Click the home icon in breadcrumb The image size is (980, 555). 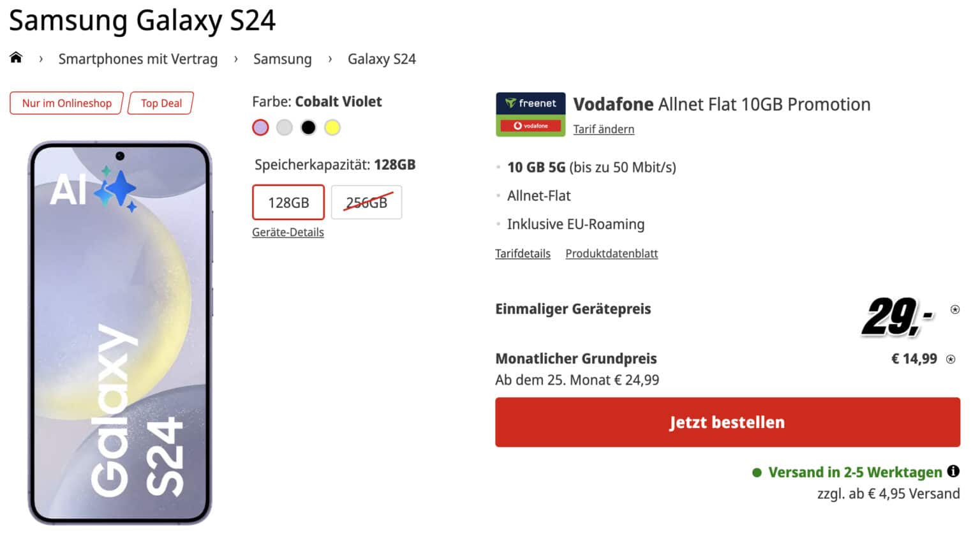pos(16,58)
